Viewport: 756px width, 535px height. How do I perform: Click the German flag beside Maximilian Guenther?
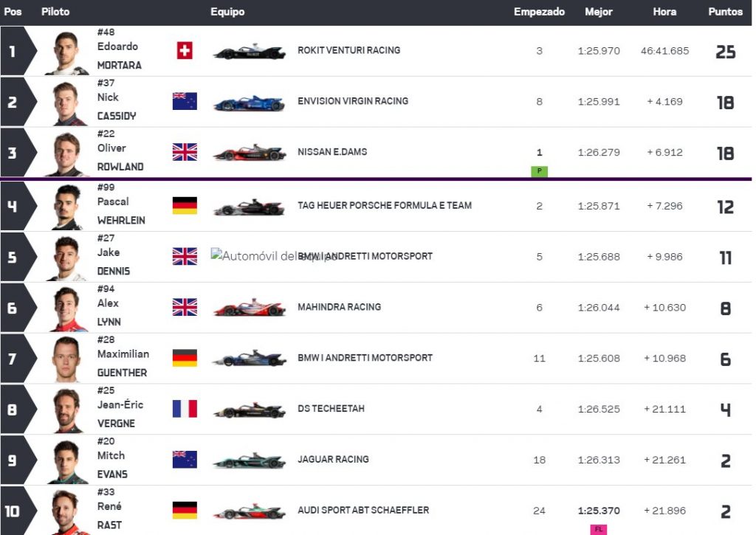[185, 358]
